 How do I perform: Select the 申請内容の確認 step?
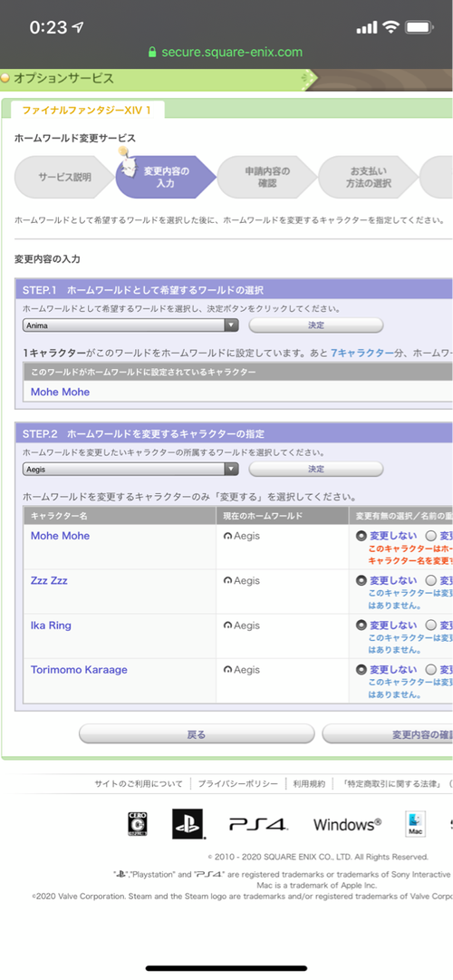click(266, 177)
